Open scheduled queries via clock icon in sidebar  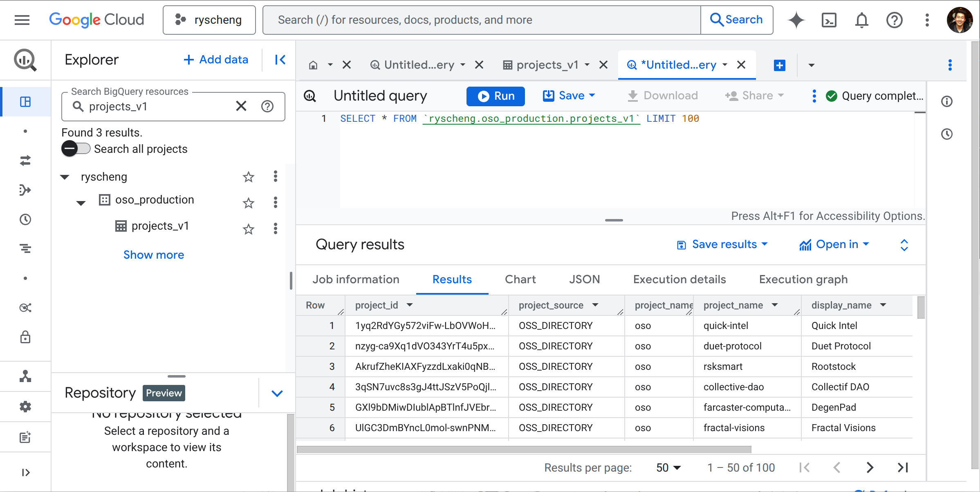point(25,219)
